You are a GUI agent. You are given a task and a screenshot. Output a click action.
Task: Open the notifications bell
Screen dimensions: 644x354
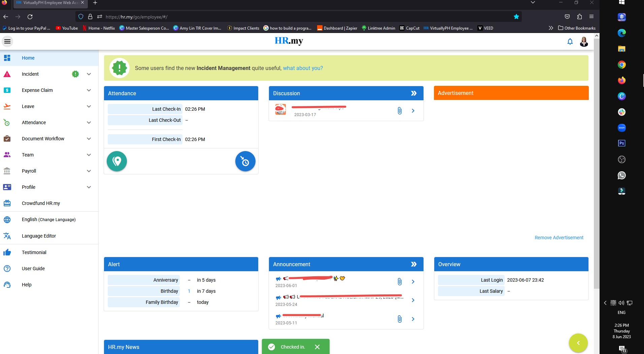tap(570, 41)
